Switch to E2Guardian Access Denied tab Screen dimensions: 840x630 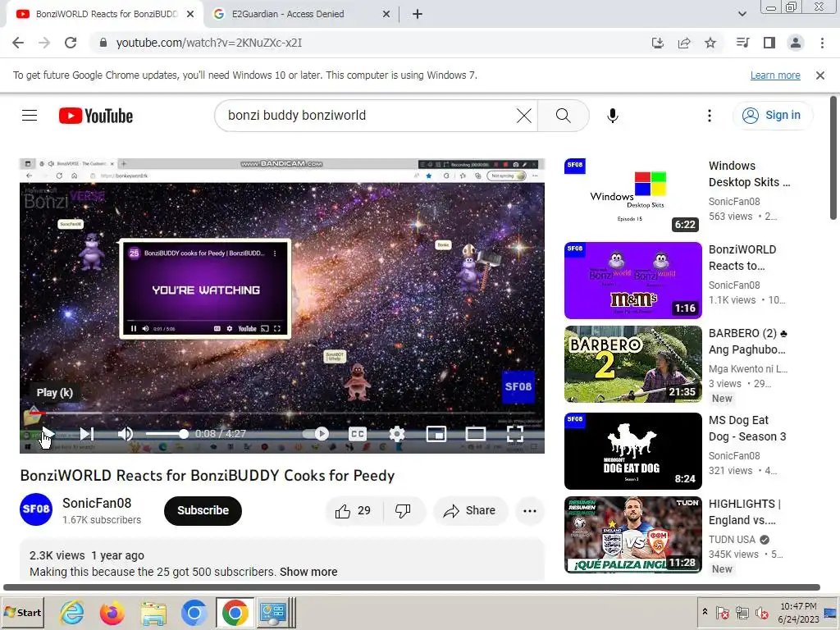tap(302, 14)
